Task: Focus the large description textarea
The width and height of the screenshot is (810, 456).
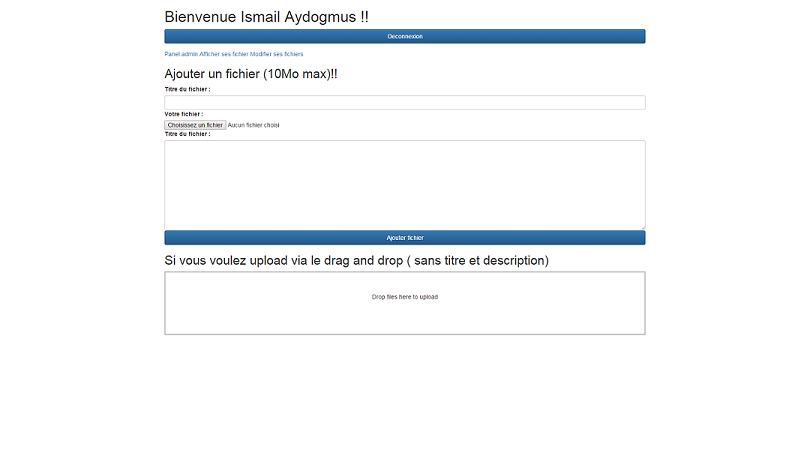Action: (x=404, y=185)
